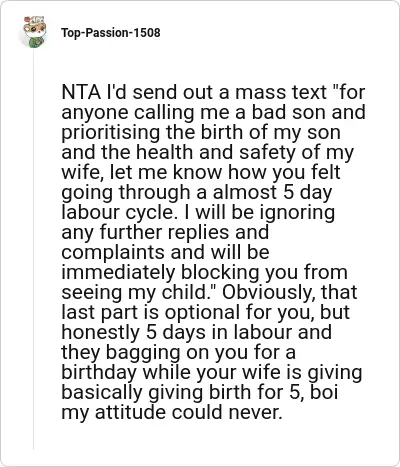This screenshot has width=400, height=467.
Task: Click the line 'anyone calling me a bad son and'
Action: 213,112
